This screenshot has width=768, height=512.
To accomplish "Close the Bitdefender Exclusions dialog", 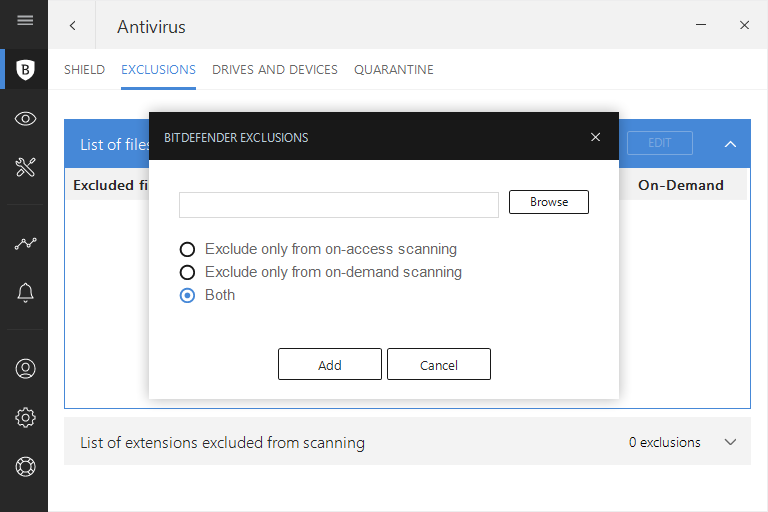I will pyautogui.click(x=595, y=137).
